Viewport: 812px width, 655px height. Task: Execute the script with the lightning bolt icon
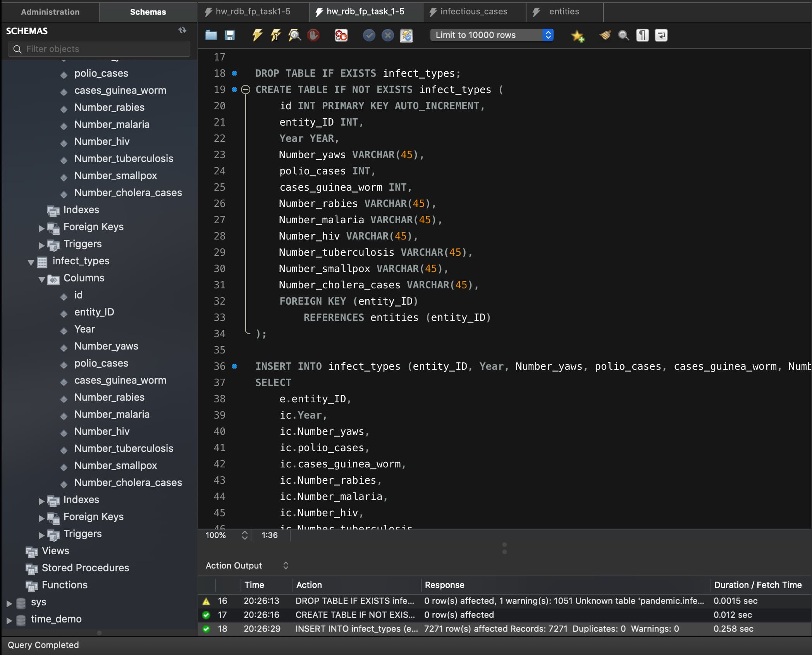tap(257, 35)
